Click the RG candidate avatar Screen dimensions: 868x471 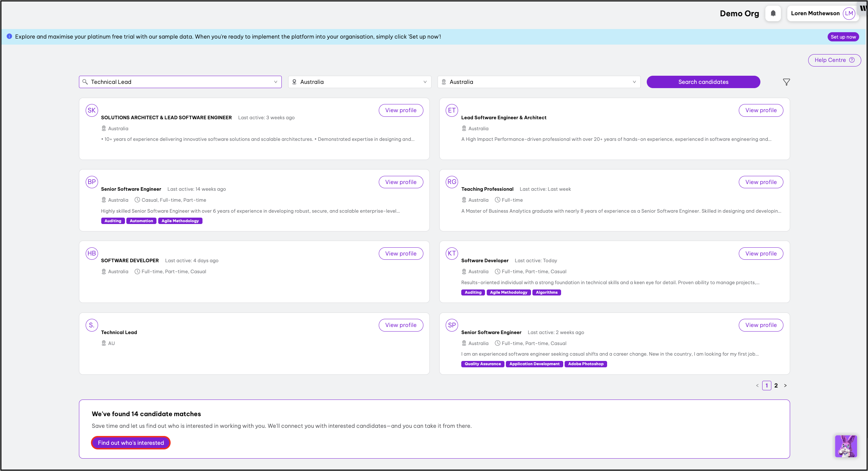[x=452, y=182]
